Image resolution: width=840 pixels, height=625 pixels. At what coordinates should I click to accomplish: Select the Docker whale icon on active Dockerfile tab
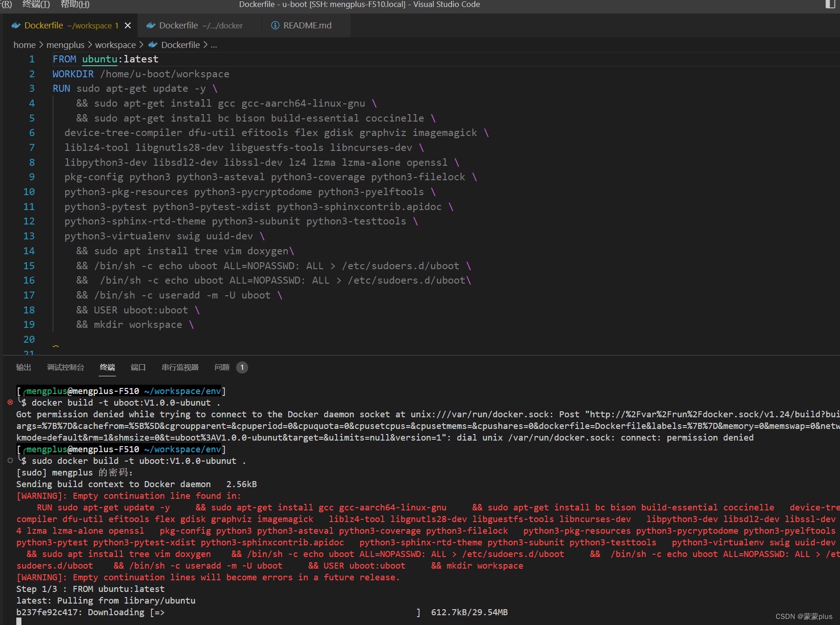click(x=16, y=25)
